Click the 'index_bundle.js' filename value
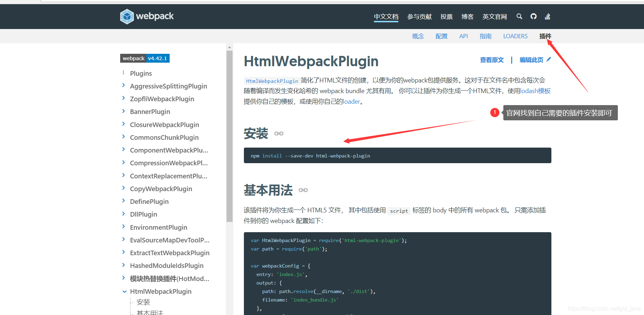This screenshot has width=644, height=315. (315, 300)
